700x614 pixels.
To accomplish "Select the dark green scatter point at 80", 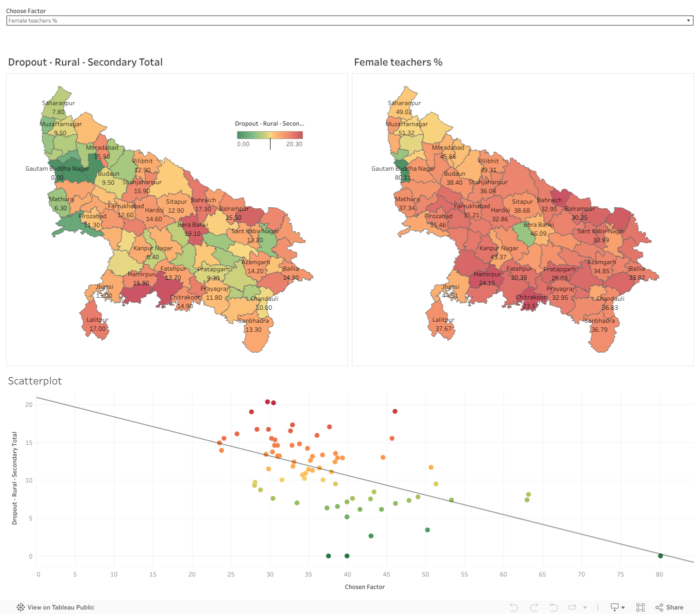I will coord(660,556).
